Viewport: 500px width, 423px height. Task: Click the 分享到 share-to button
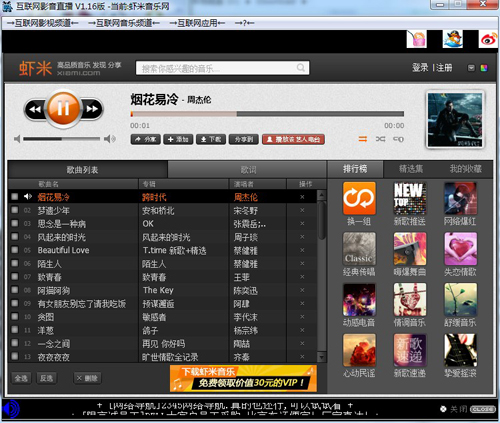pos(244,139)
